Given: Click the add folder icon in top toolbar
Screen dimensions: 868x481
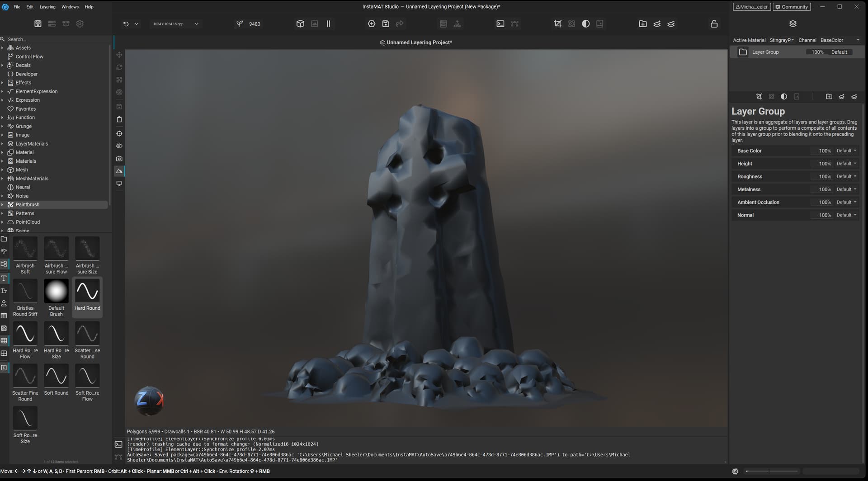Looking at the screenshot, I should click(x=642, y=24).
